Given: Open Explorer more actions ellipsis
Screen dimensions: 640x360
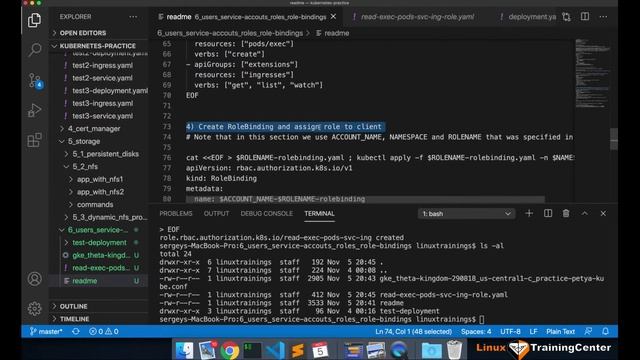Looking at the screenshot, I should (133, 17).
